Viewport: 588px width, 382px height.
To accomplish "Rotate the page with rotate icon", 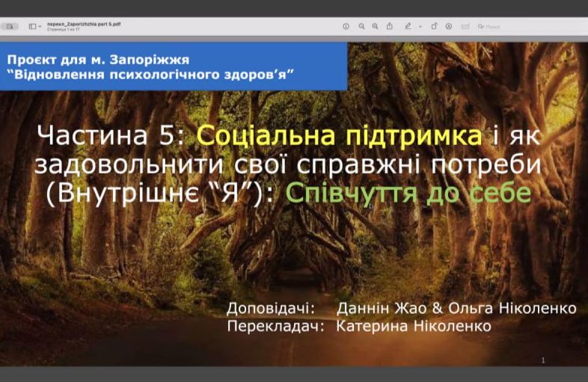I will pos(434,26).
